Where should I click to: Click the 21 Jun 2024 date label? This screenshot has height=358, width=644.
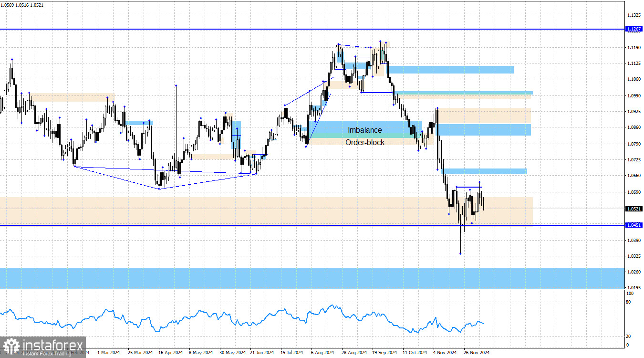(262, 353)
